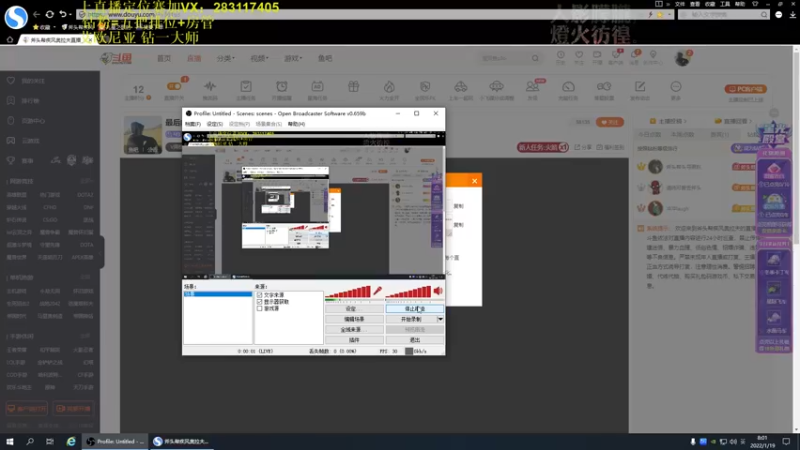Open OBS 全域来源 global sources button
800x450 pixels.
pyautogui.click(x=354, y=330)
